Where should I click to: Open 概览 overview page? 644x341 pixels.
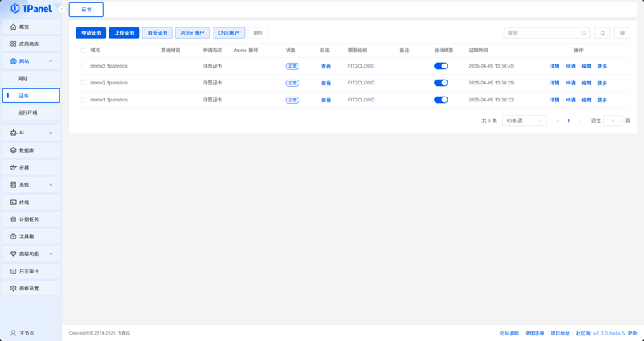tap(31, 27)
